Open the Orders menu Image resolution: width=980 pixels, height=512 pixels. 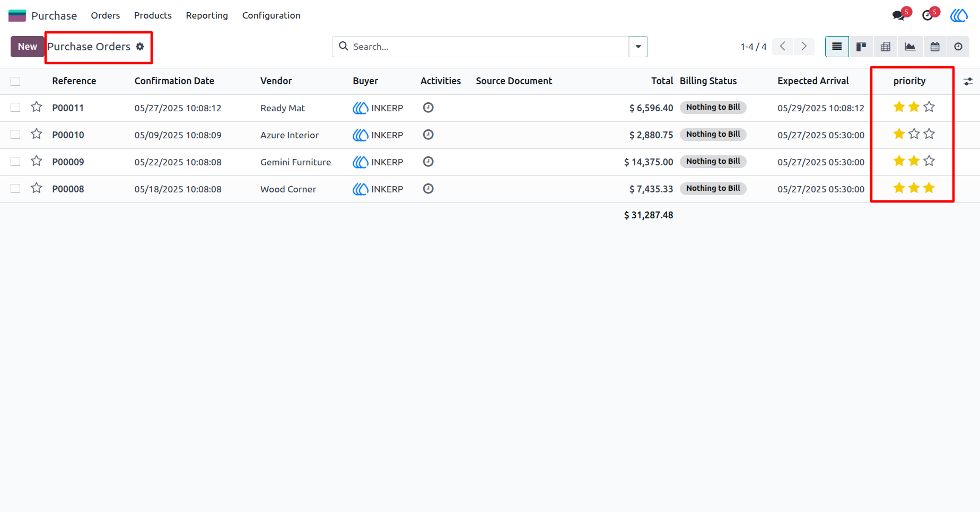click(106, 15)
